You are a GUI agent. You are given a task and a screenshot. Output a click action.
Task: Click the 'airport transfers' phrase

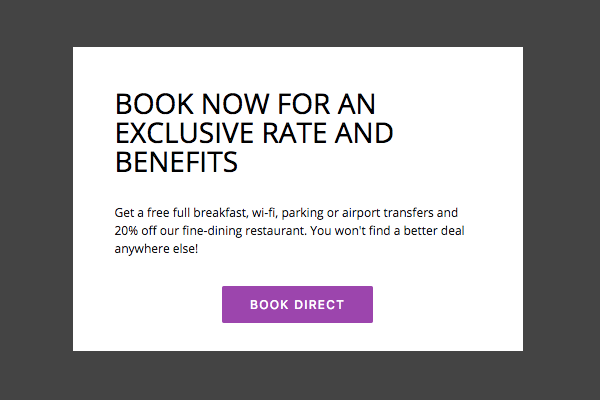tap(388, 213)
